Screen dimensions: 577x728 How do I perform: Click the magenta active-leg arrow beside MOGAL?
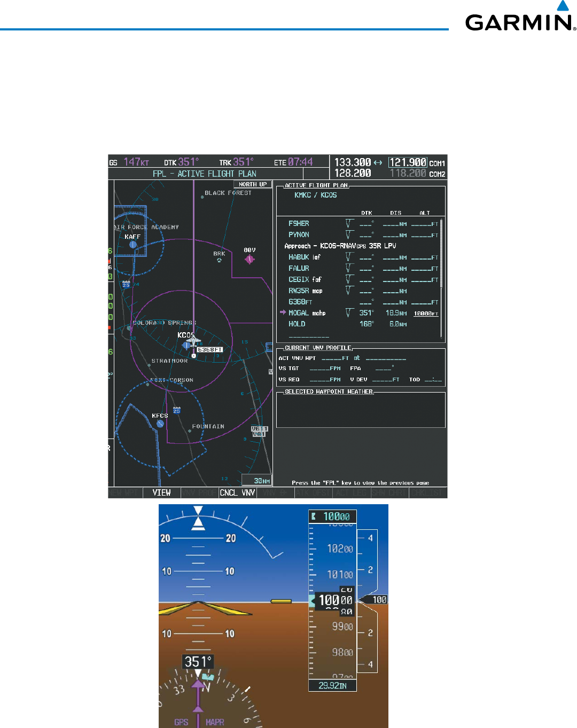283,312
